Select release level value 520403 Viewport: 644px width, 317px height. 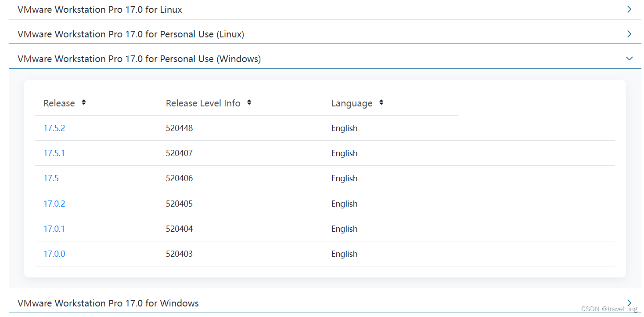click(179, 254)
